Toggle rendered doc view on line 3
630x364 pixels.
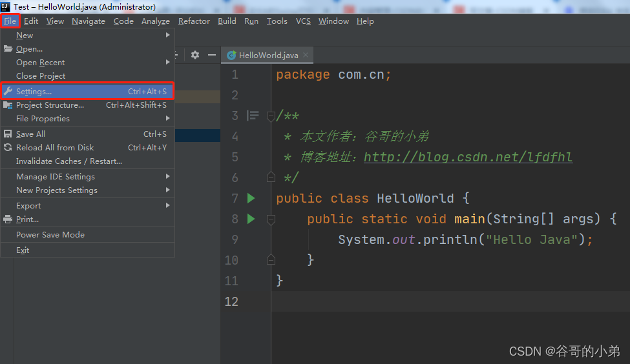253,116
